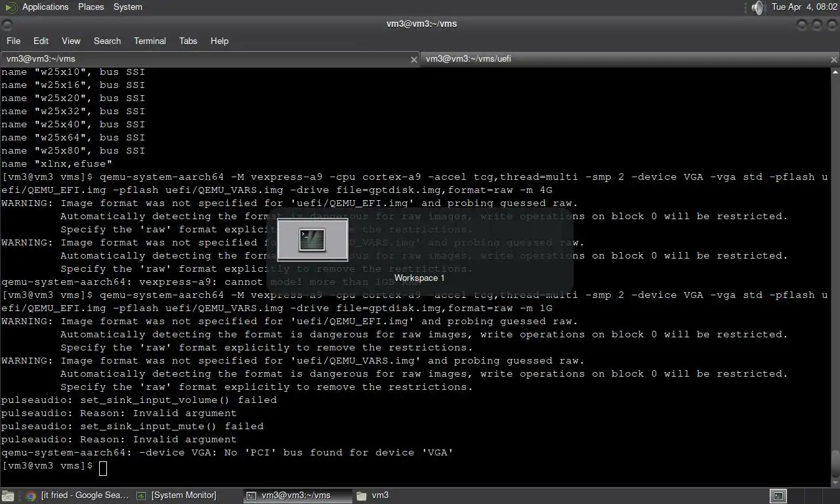The height and width of the screenshot is (504, 840).
Task: Open the Applications menu
Action: coord(45,7)
